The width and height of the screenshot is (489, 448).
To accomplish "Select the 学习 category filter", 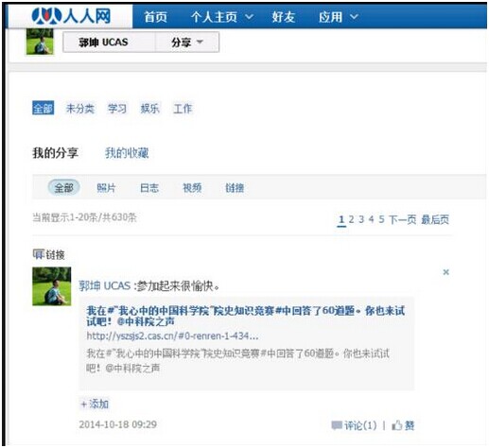I will pyautogui.click(x=117, y=109).
